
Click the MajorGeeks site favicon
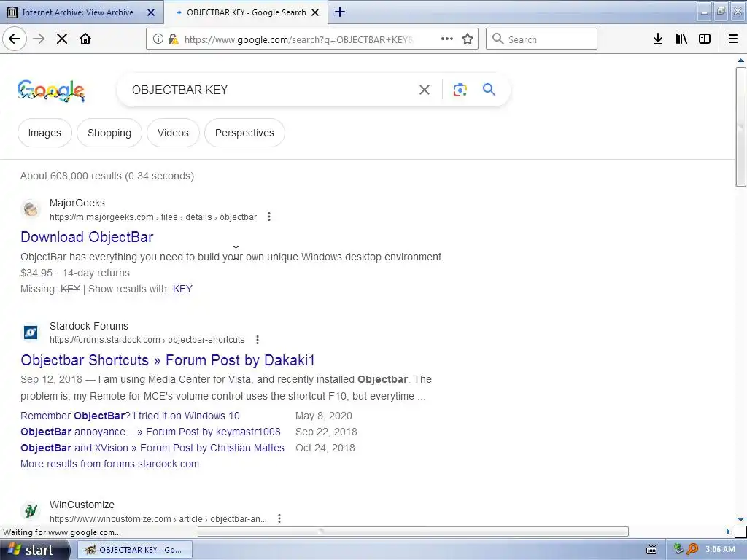coord(31,209)
